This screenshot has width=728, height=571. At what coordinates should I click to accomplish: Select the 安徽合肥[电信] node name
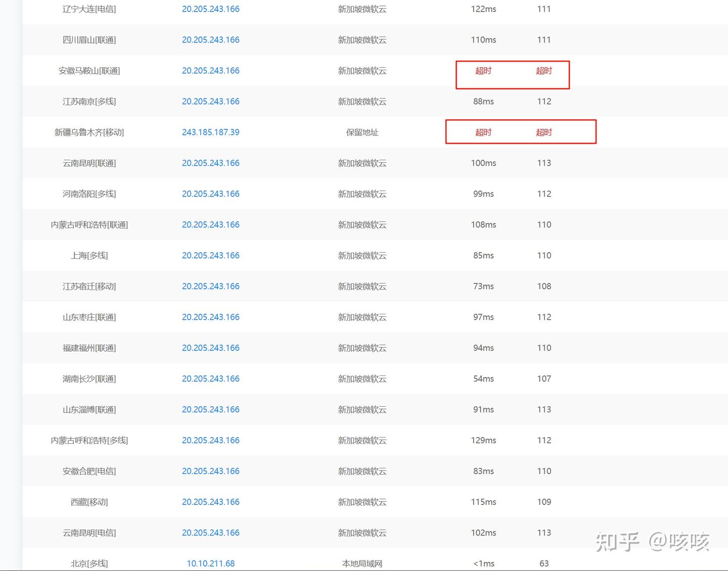[x=89, y=471]
